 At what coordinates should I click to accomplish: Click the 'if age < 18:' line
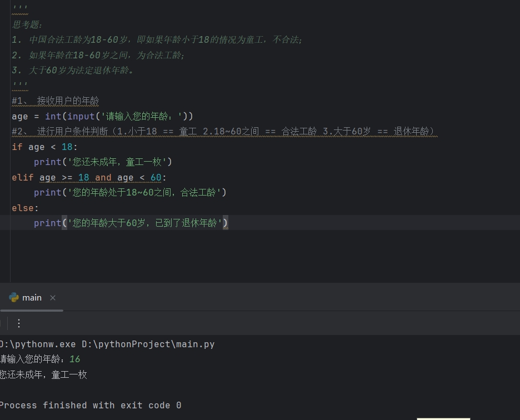44,147
